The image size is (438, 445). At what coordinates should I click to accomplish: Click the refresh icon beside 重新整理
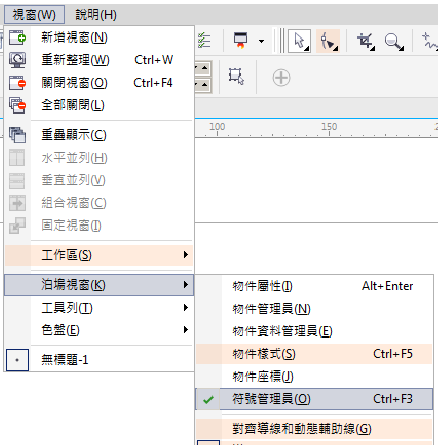click(17, 60)
